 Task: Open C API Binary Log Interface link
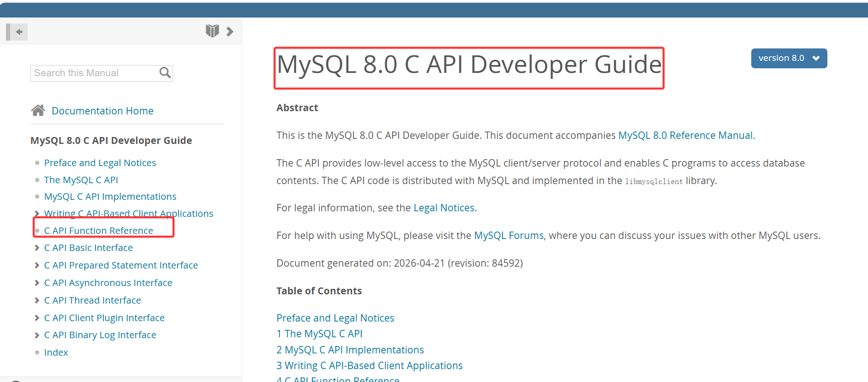tap(100, 335)
